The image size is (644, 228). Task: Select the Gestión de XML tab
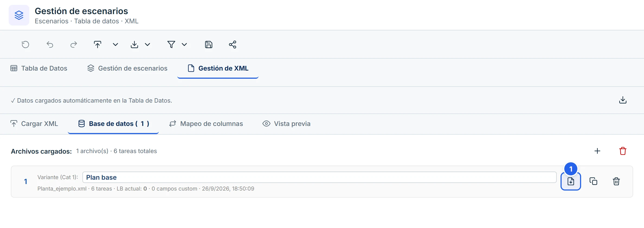(x=218, y=68)
